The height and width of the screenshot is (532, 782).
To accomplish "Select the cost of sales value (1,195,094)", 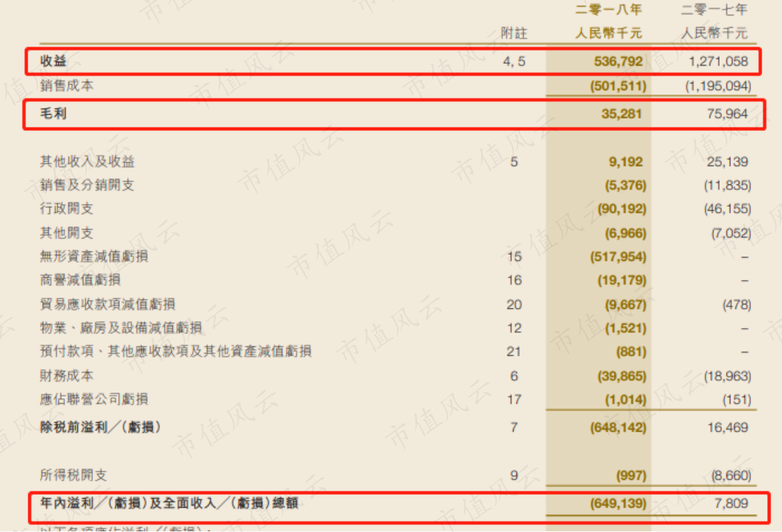I will (x=718, y=86).
